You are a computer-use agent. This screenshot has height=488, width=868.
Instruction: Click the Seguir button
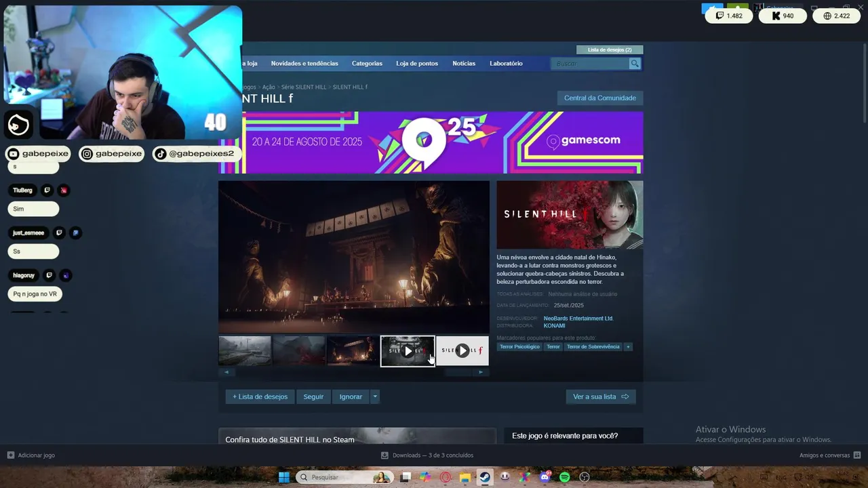pos(313,396)
